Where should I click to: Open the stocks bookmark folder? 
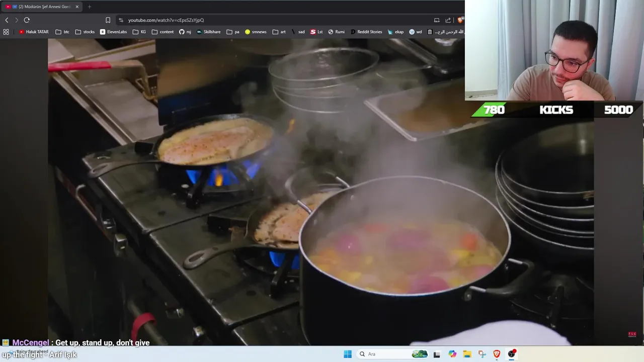(85, 32)
